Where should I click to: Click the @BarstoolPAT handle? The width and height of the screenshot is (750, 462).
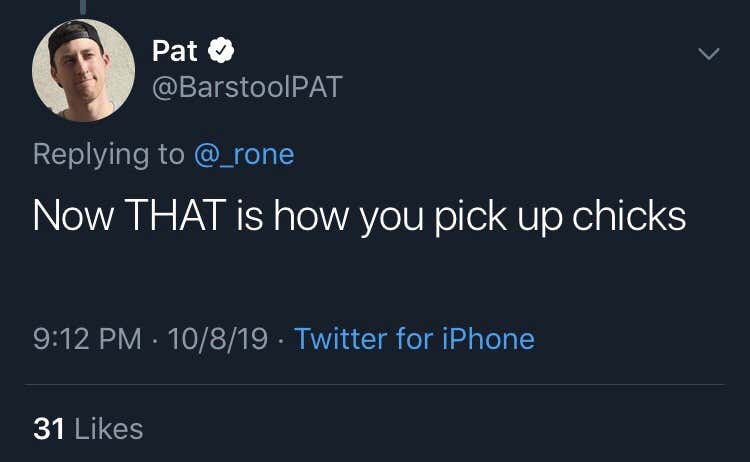pos(247,87)
